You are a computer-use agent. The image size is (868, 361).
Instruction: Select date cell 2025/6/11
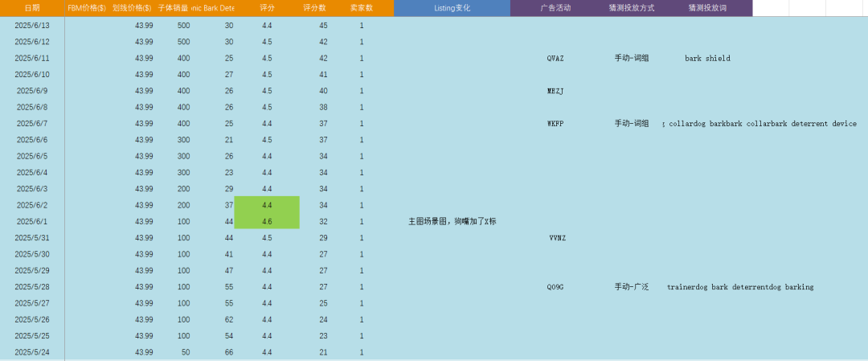tap(32, 58)
